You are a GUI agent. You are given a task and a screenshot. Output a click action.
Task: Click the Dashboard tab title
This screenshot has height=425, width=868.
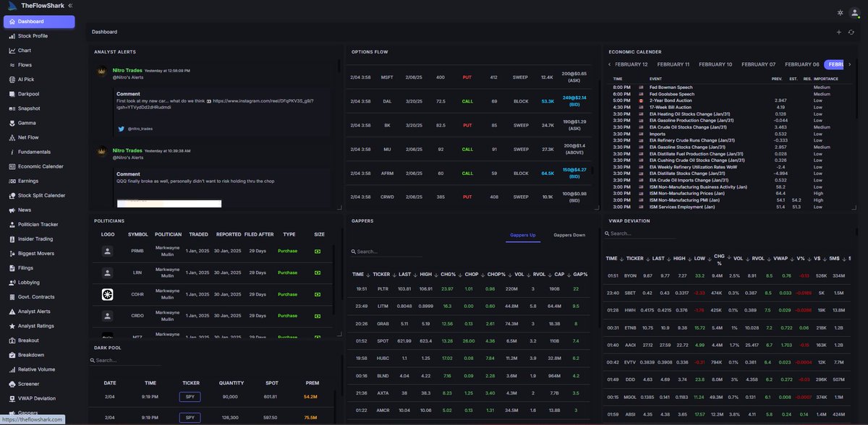(x=104, y=32)
